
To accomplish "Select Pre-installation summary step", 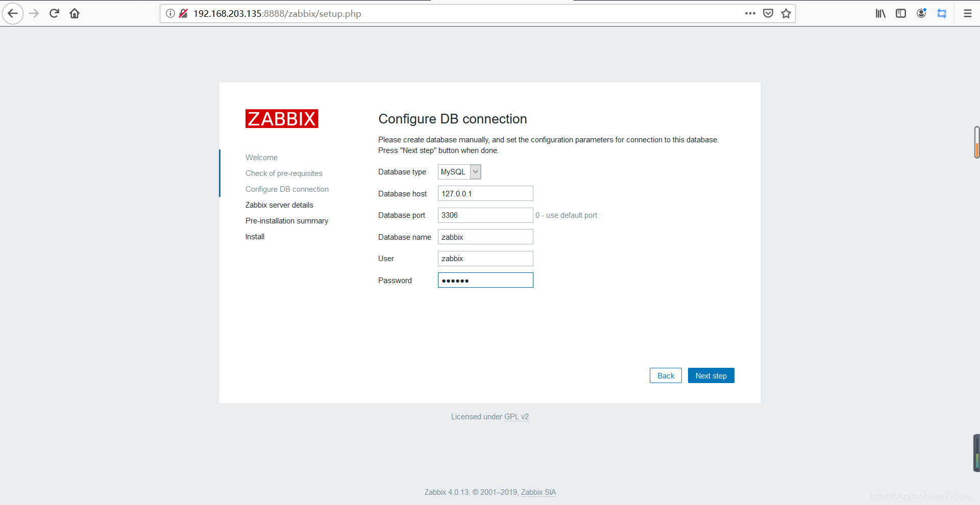I will pos(286,221).
